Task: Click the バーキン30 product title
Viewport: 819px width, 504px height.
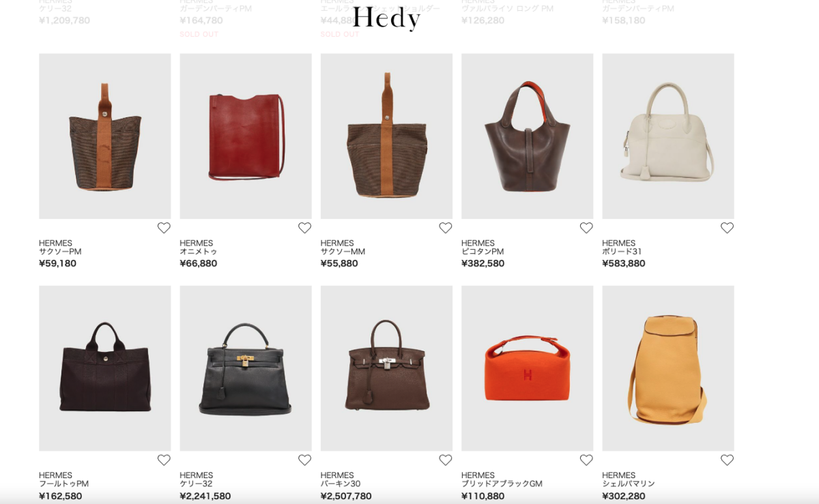Action: click(x=341, y=484)
